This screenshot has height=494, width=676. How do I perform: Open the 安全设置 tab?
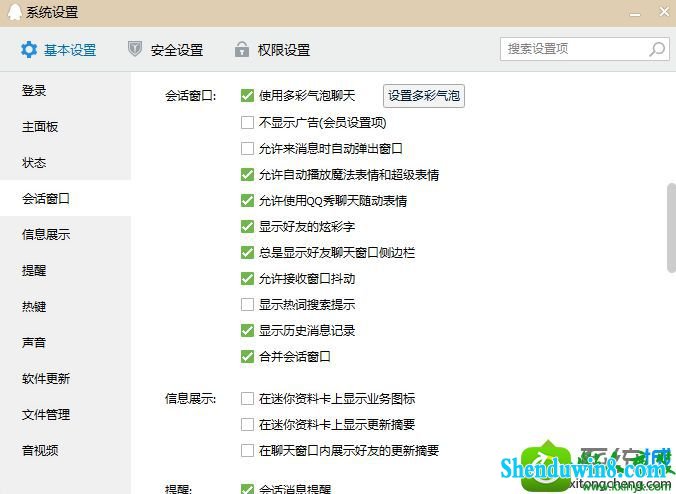[x=166, y=50]
